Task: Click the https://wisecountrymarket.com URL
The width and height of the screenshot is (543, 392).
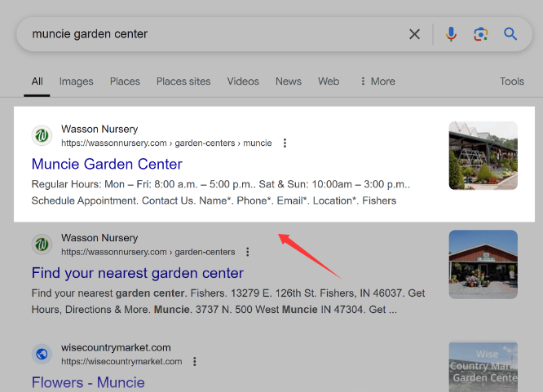Action: [x=121, y=361]
